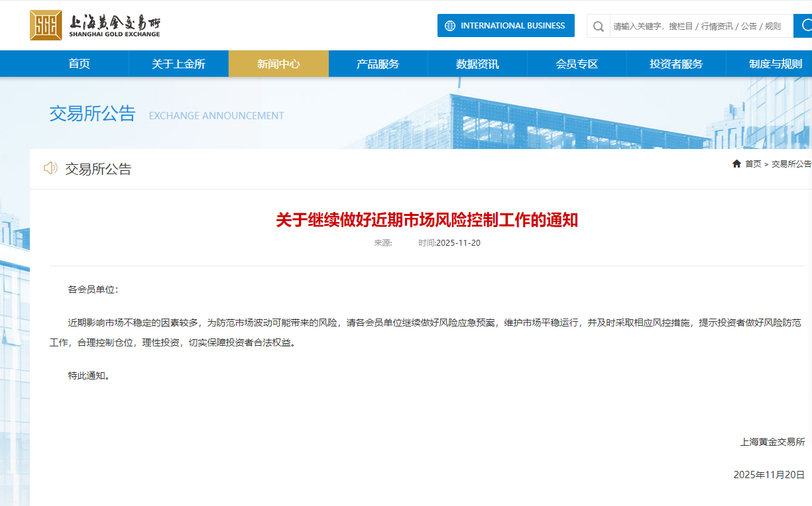Click 交易所公告 breadcrumb link
Viewport: 812px width, 506px height.
[791, 164]
